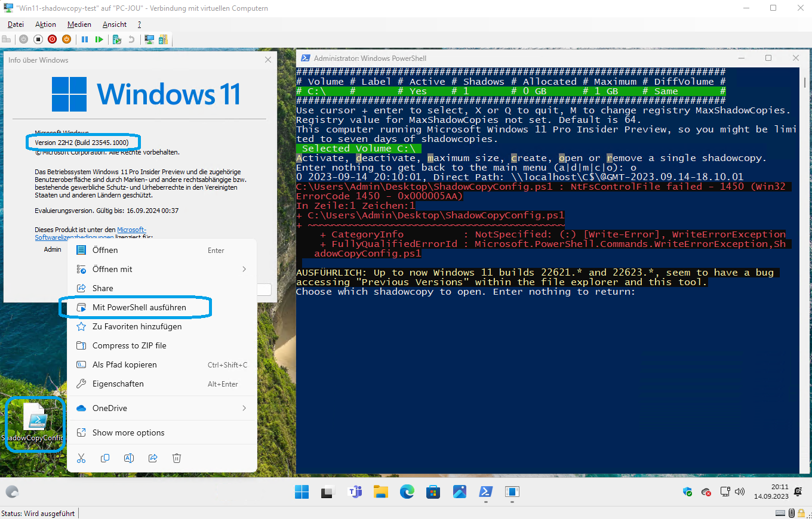Open network settings from the tray icon

[x=725, y=492]
